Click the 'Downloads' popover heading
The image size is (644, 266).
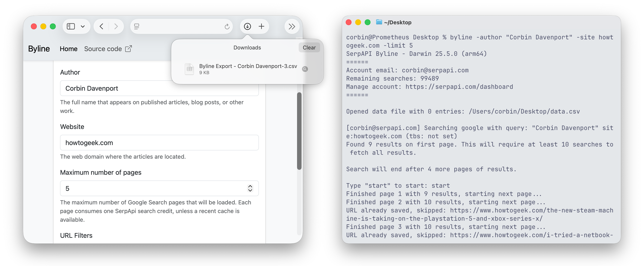[x=247, y=48]
